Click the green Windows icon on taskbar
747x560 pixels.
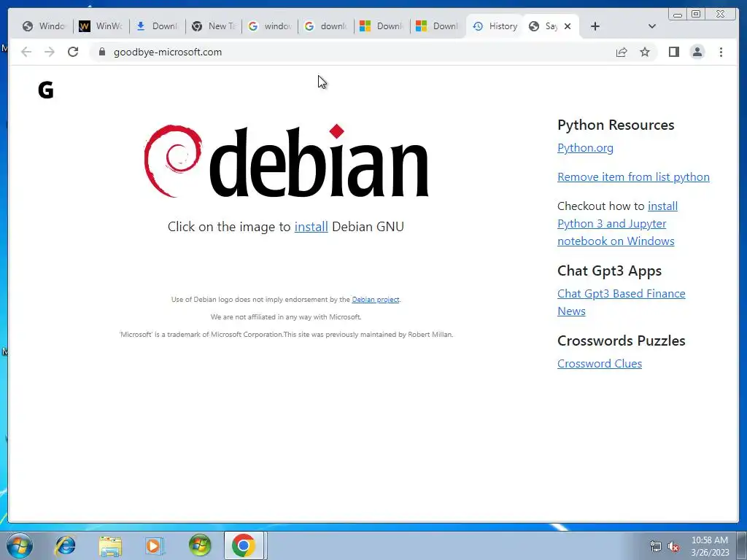[200, 545]
